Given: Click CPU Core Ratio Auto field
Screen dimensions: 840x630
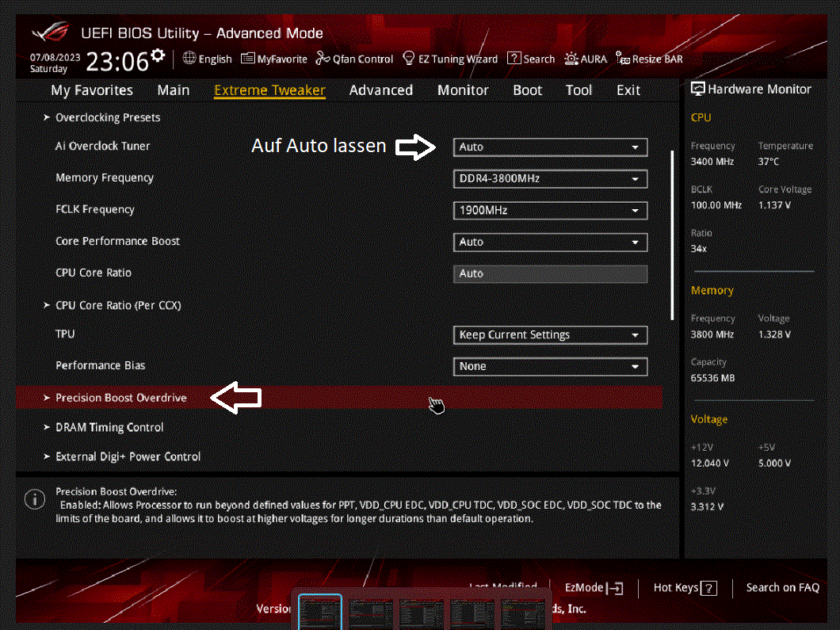Looking at the screenshot, I should click(550, 273).
